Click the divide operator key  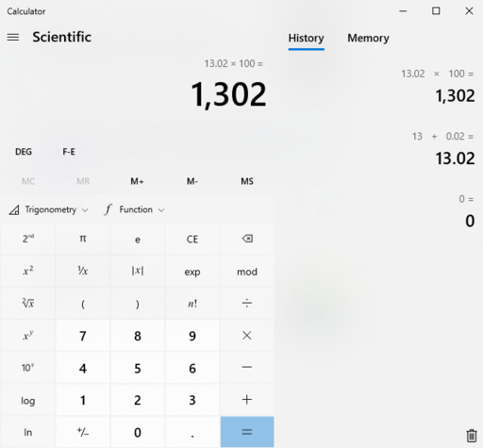click(x=247, y=303)
